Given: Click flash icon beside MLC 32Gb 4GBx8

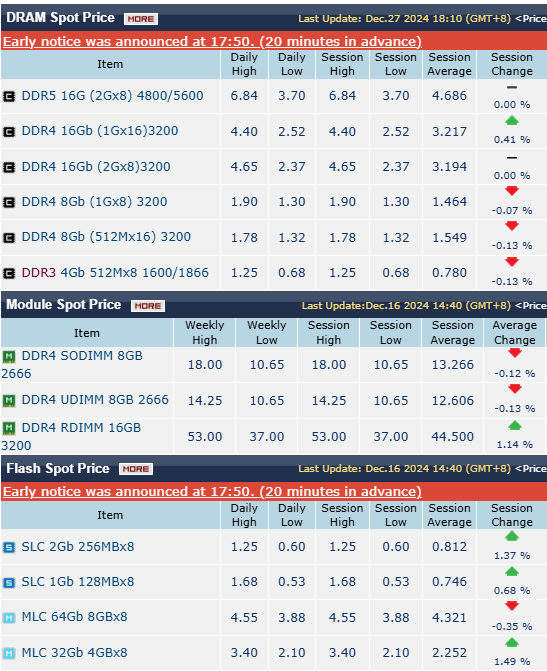Looking at the screenshot, I should tap(9, 653).
